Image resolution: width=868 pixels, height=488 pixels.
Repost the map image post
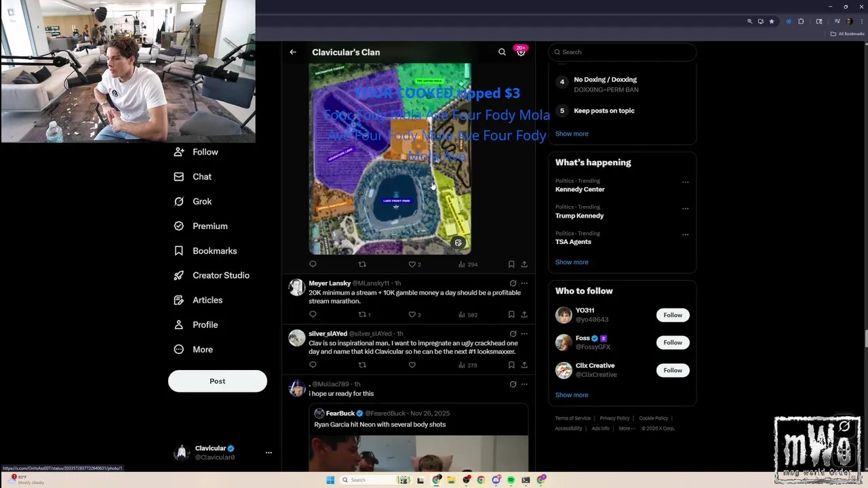[362, 264]
